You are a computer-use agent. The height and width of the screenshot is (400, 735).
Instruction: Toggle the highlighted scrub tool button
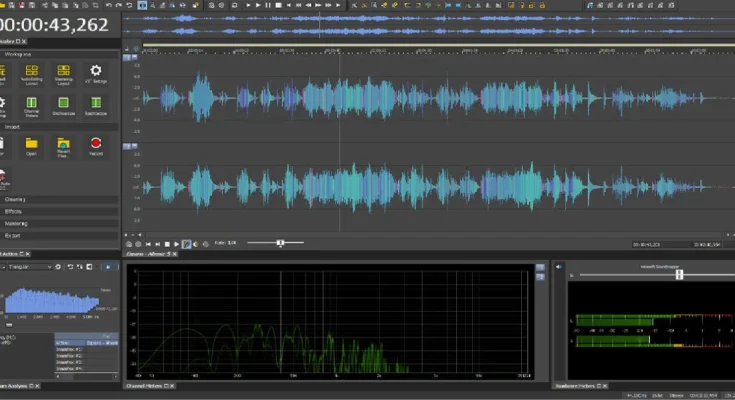point(187,243)
